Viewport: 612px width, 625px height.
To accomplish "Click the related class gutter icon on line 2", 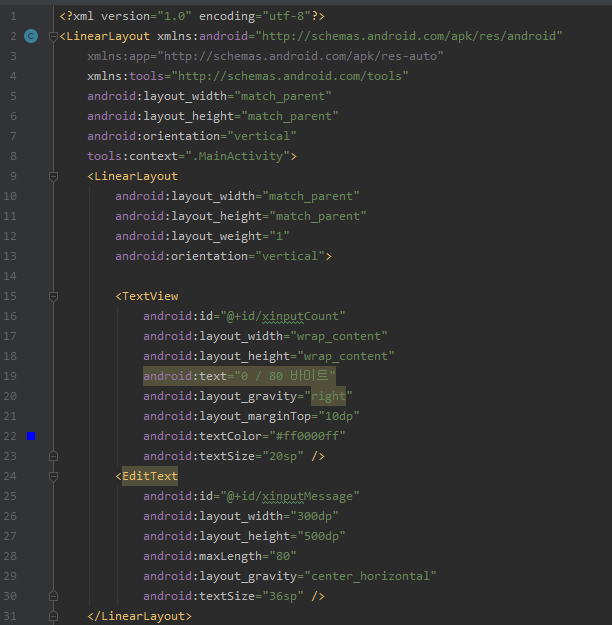I will 31,36.
